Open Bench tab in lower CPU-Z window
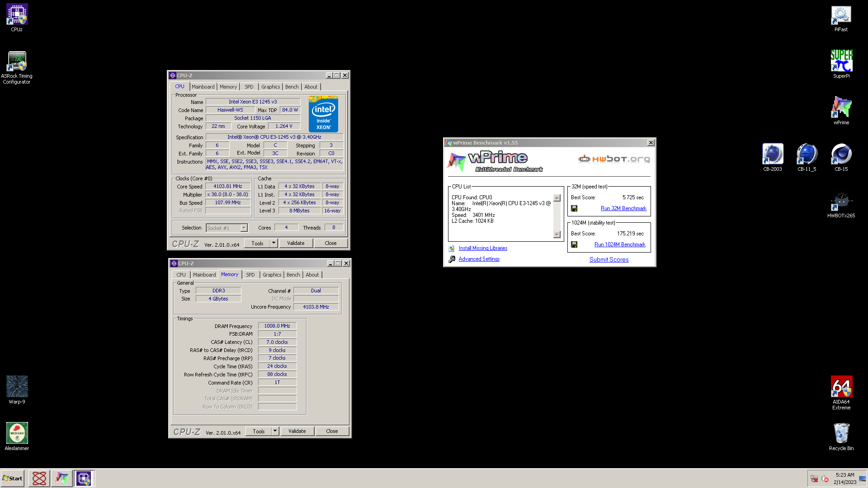 [293, 275]
